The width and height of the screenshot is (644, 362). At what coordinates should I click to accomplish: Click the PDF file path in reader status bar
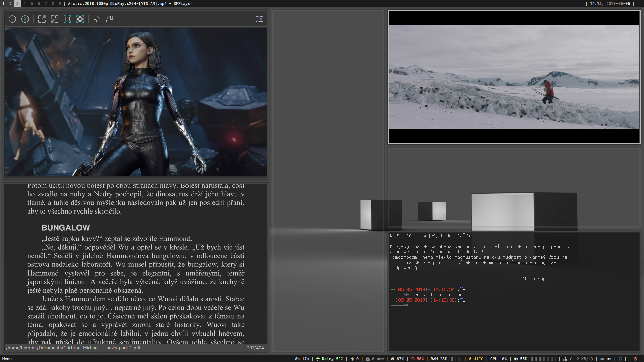coord(73,348)
